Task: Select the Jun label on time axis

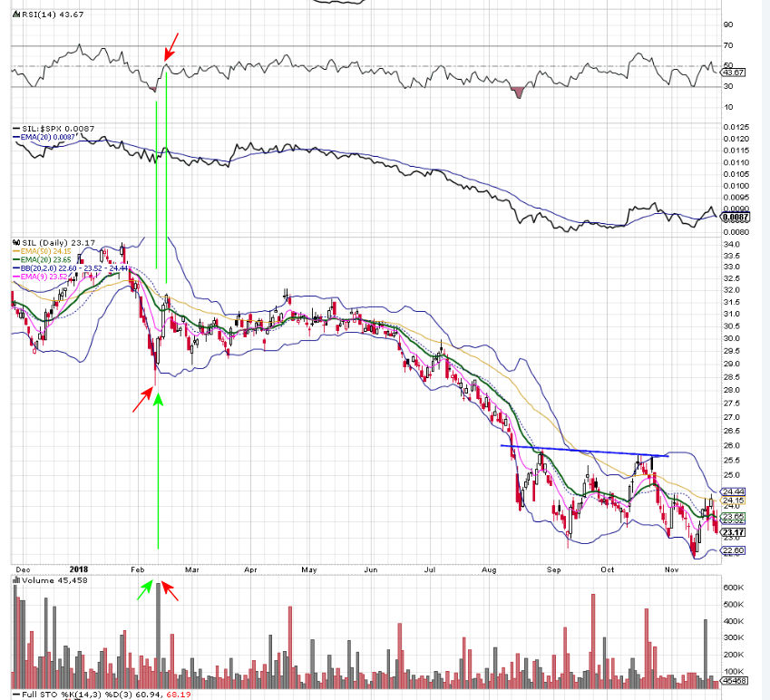Action: (371, 569)
